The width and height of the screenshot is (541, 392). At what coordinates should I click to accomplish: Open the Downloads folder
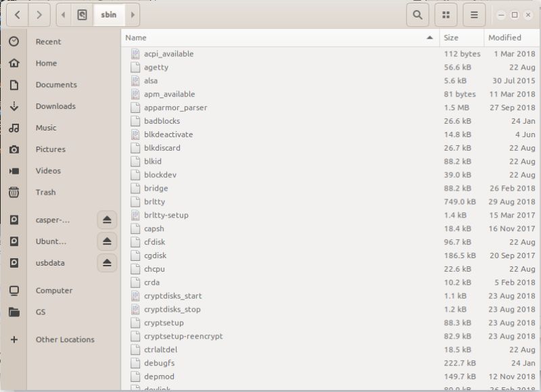54,106
